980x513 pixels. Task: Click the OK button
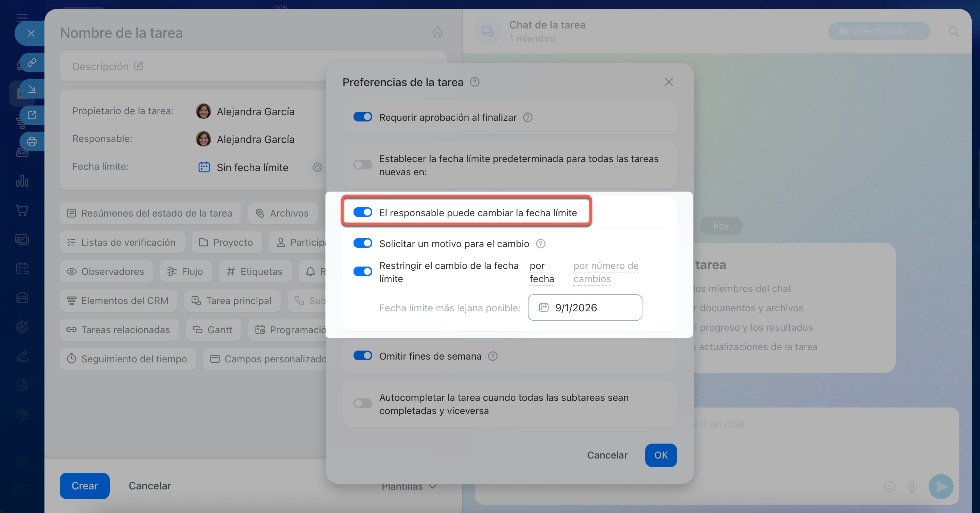pos(661,455)
